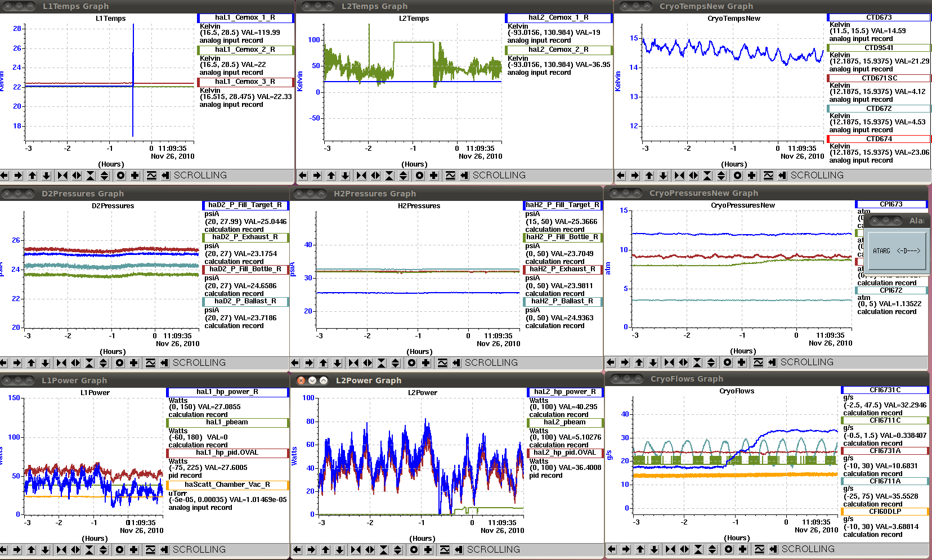Pan right in D2Pressures graph toolbar
The width and height of the screenshot is (932, 560).
(x=17, y=363)
